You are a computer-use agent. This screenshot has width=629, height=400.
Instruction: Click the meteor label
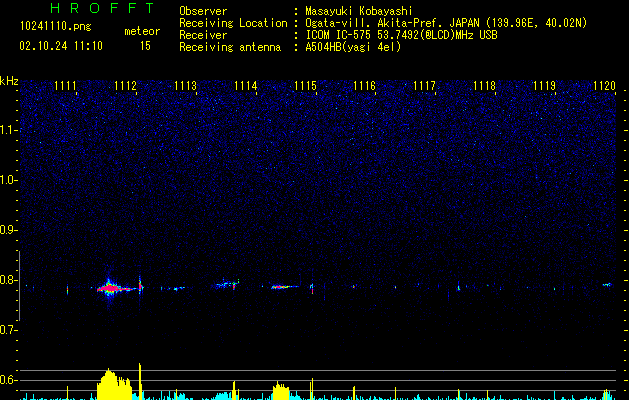click(x=142, y=31)
